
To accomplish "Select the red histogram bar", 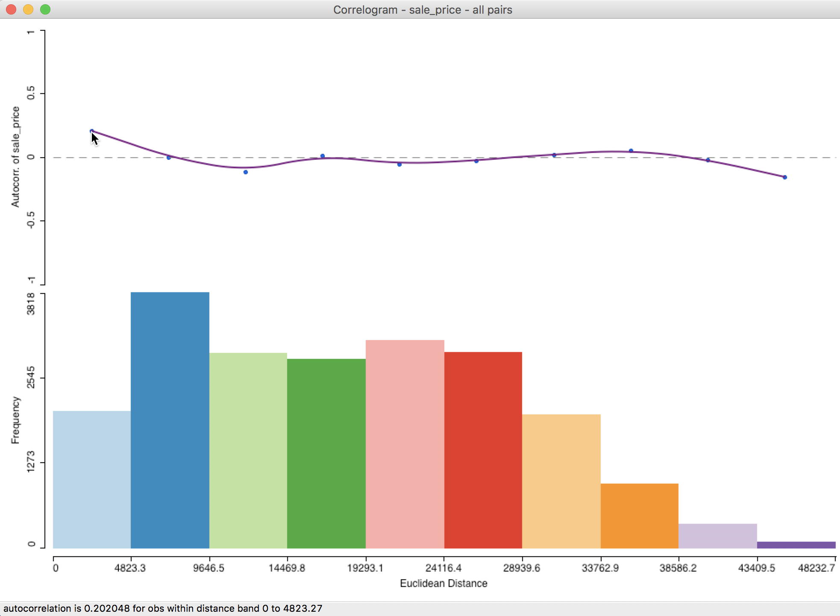I will point(483,450).
